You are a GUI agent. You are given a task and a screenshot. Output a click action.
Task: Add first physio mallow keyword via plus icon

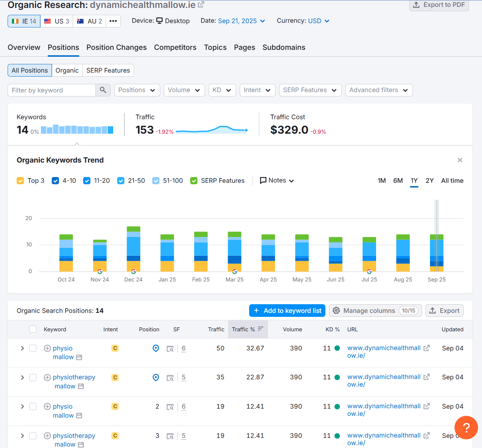click(47, 348)
